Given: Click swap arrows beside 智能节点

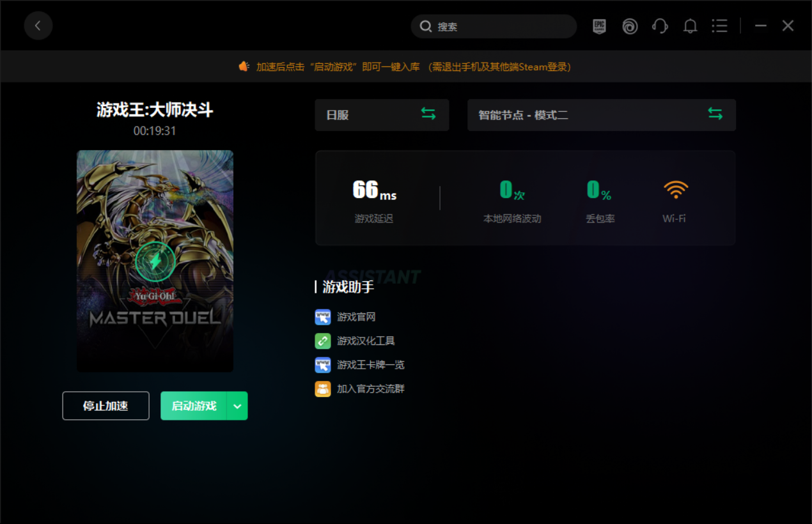Looking at the screenshot, I should (x=715, y=114).
